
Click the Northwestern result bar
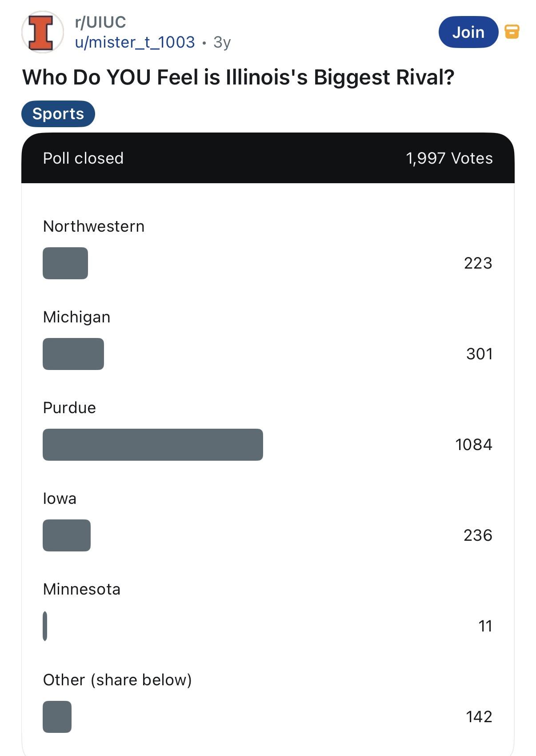(x=65, y=263)
